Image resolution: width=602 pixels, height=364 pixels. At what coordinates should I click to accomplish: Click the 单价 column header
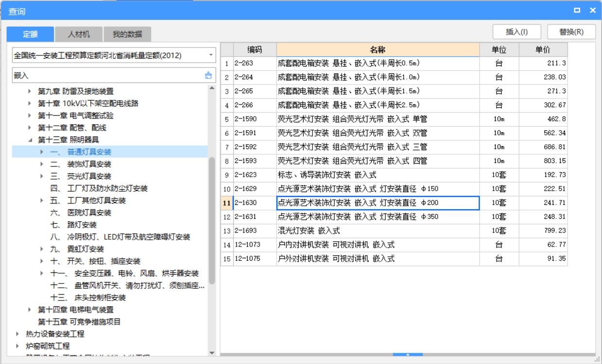click(543, 50)
